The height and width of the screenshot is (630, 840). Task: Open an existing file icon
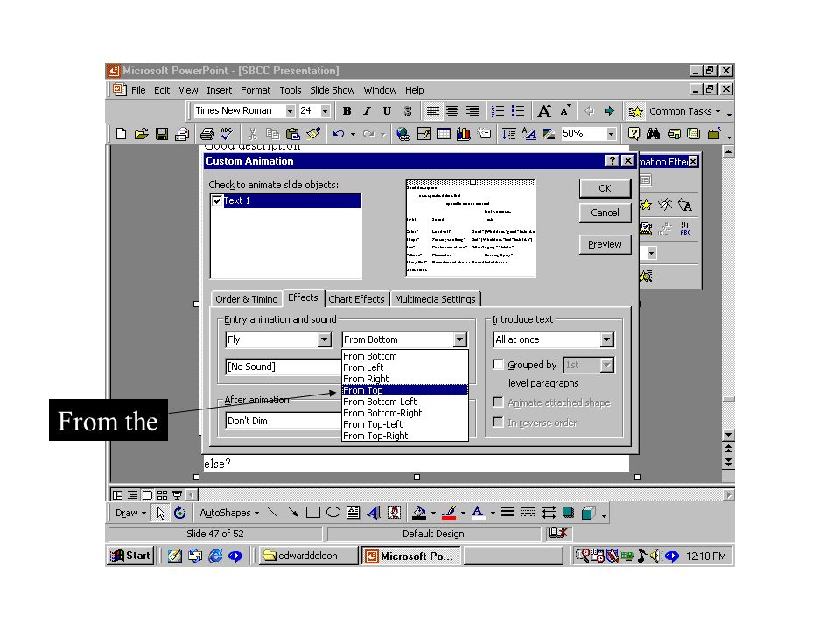coord(142,133)
